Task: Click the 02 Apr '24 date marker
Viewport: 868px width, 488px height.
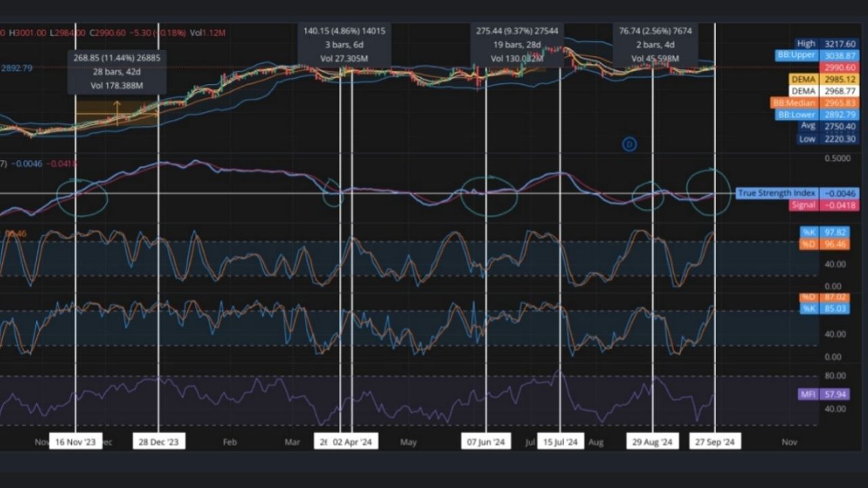Action: pos(353,442)
